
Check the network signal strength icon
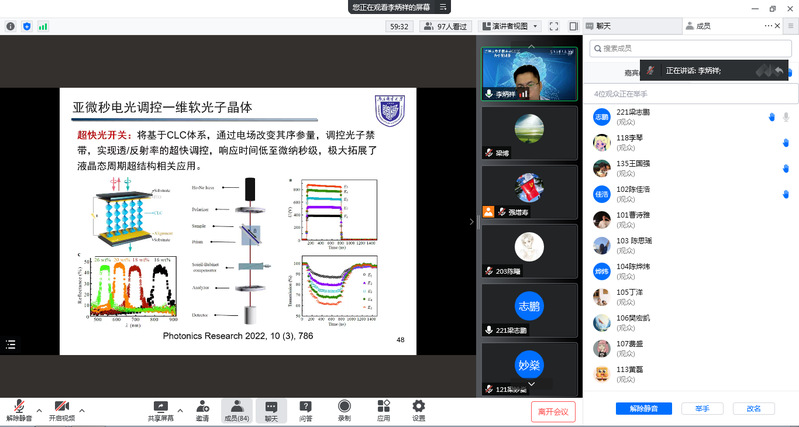point(43,26)
